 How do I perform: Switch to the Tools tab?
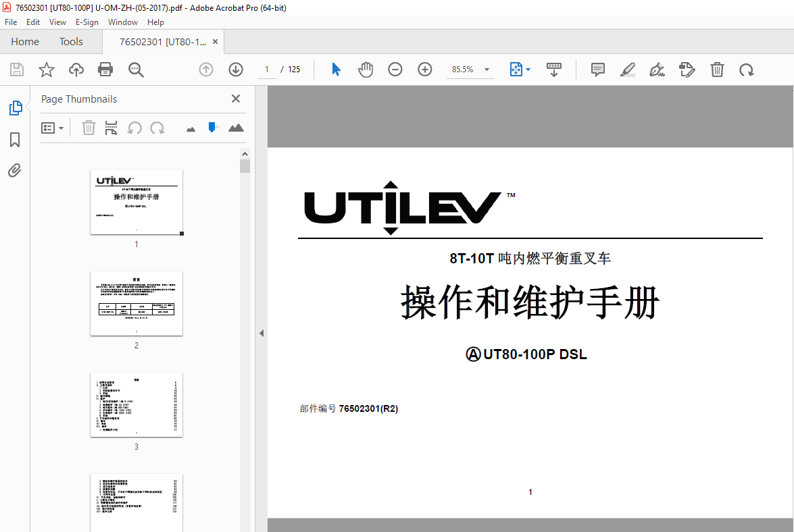71,41
